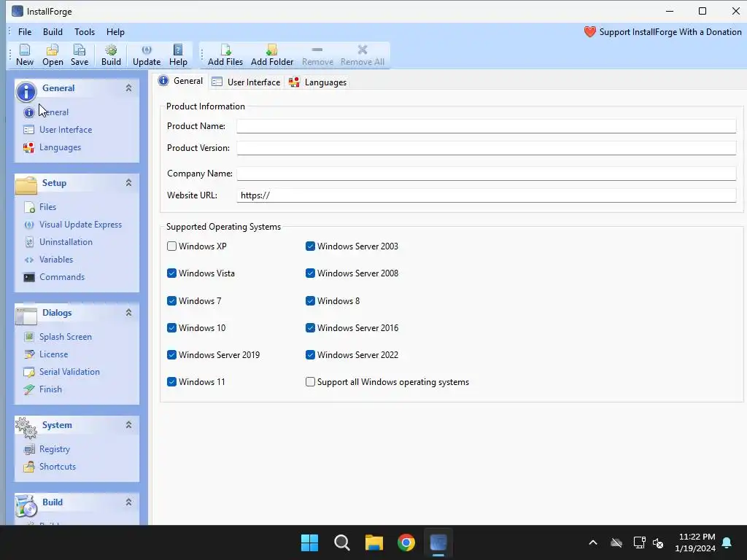Click the Website URL field
This screenshot has height=560, width=747.
pyautogui.click(x=486, y=195)
